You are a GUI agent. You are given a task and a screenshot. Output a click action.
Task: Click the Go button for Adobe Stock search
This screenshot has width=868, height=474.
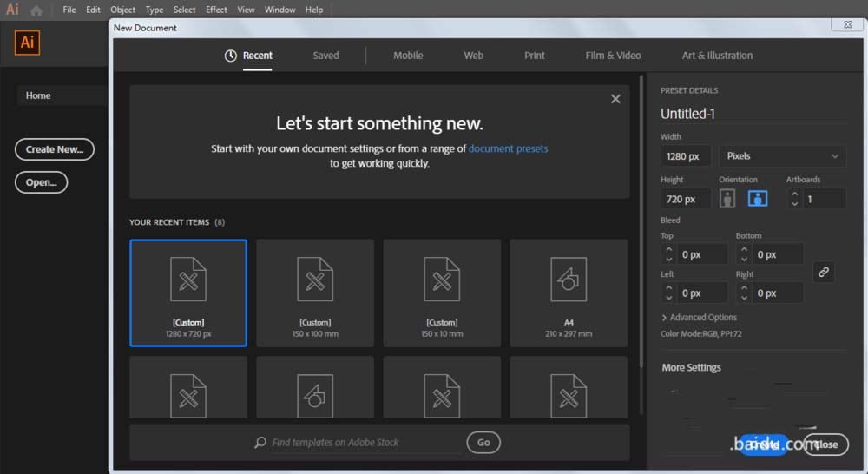coord(483,443)
